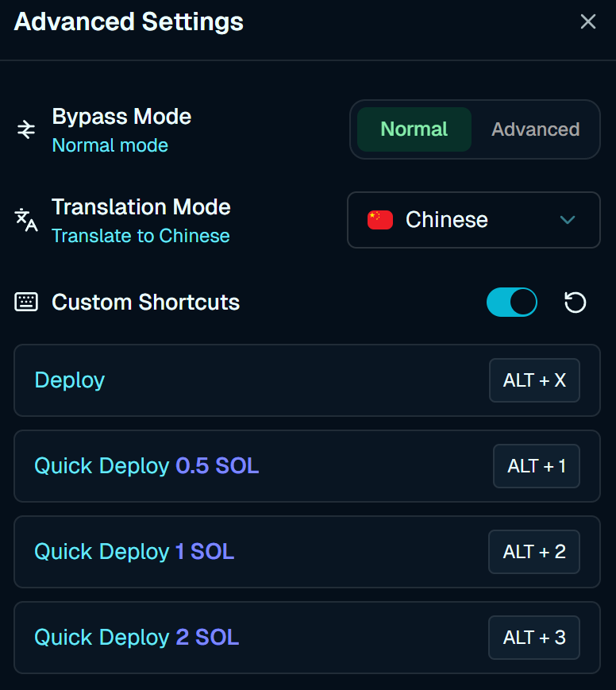Edit the ALT + 1 shortcut binding
This screenshot has height=690, width=616.
[x=536, y=466]
